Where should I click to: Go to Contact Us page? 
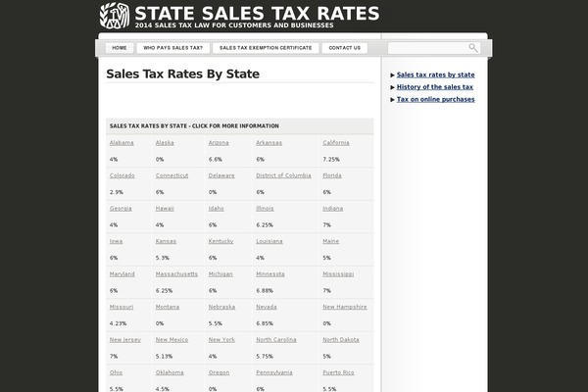pyautogui.click(x=345, y=48)
